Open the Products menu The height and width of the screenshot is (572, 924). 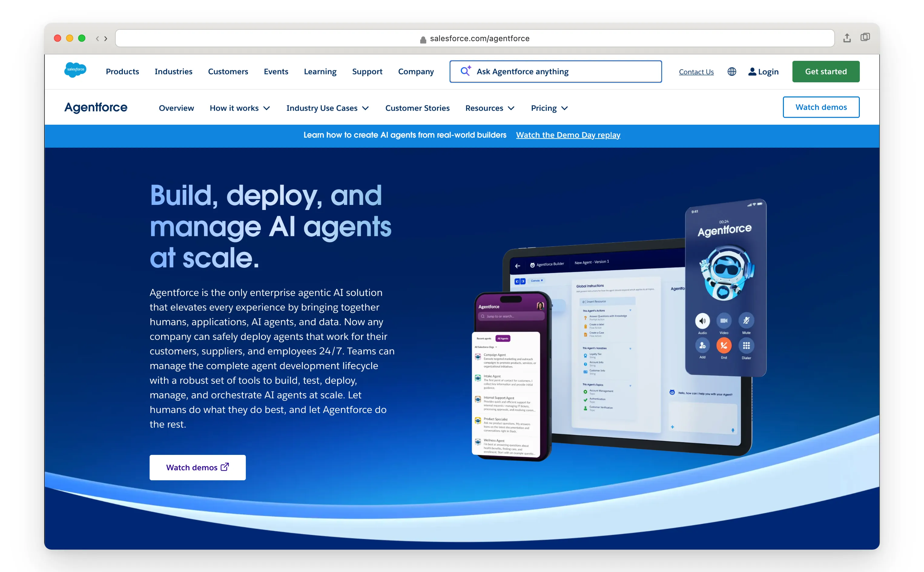[122, 71]
